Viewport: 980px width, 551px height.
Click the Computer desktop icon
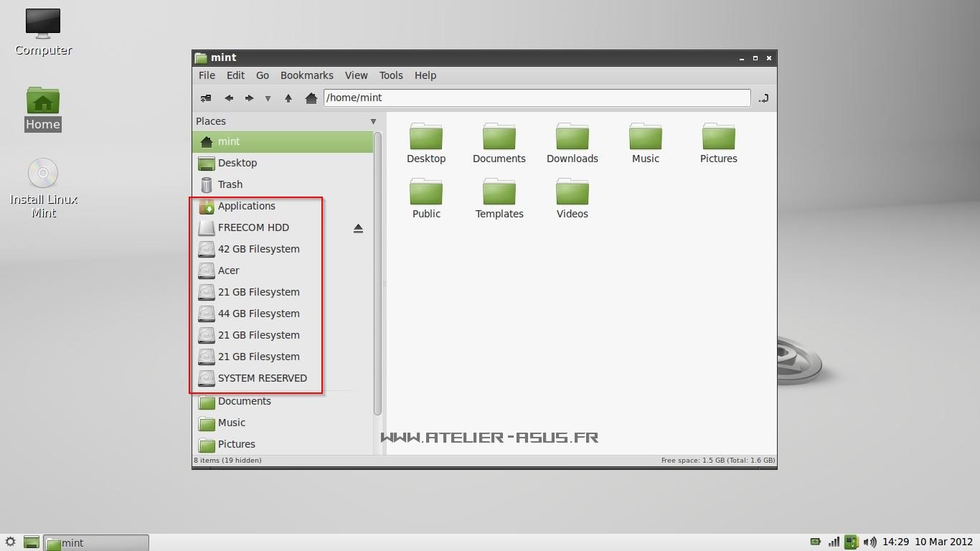43,32
